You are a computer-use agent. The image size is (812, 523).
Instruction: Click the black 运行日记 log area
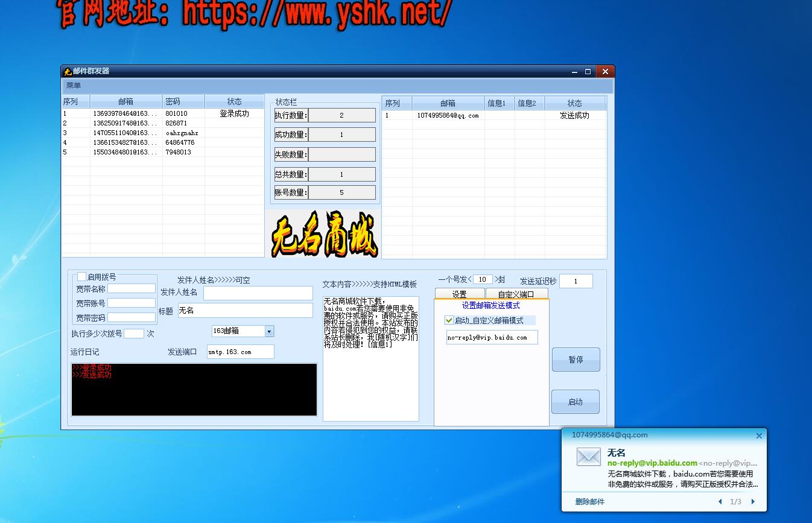point(194,390)
